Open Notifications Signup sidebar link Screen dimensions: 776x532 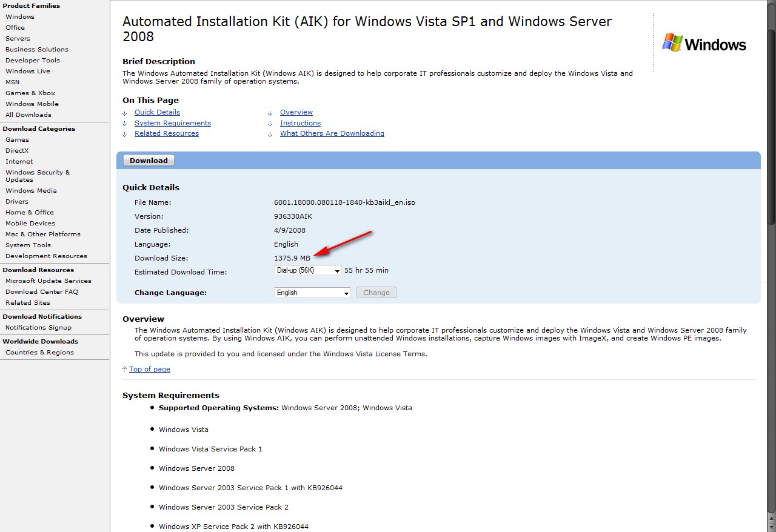(38, 328)
